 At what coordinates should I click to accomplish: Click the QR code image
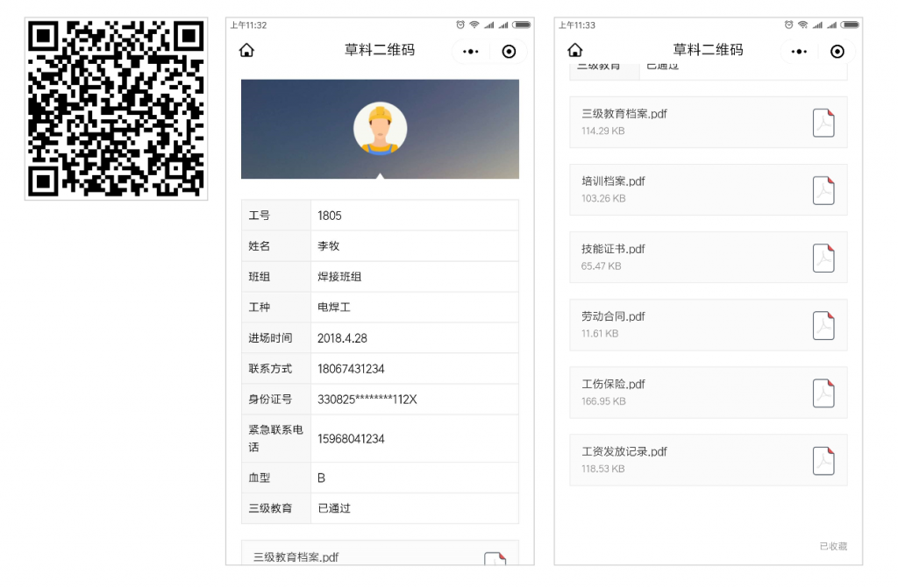[117, 109]
